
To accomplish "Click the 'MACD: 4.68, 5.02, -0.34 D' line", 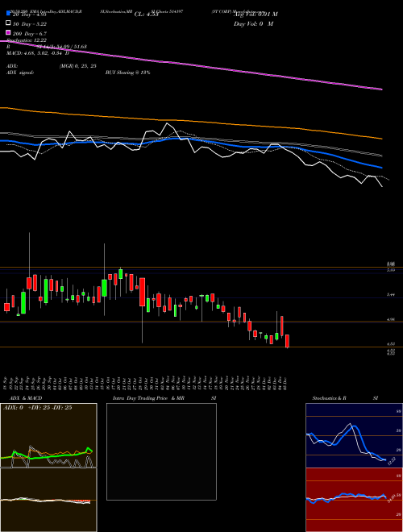I will 38,53.
